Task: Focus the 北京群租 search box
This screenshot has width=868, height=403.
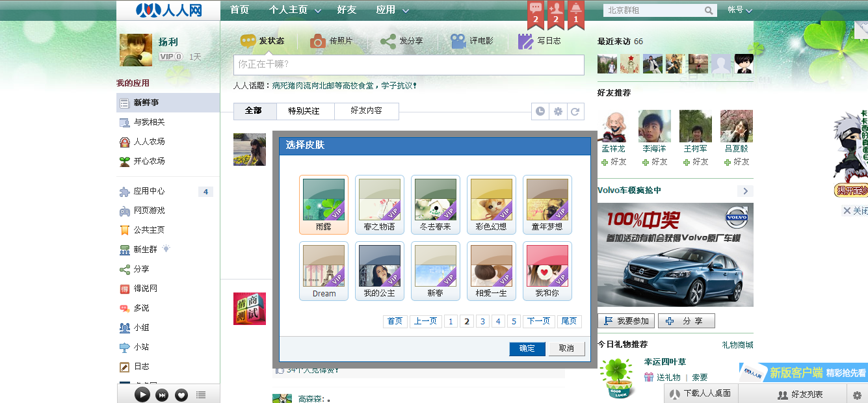Action: pyautogui.click(x=653, y=10)
